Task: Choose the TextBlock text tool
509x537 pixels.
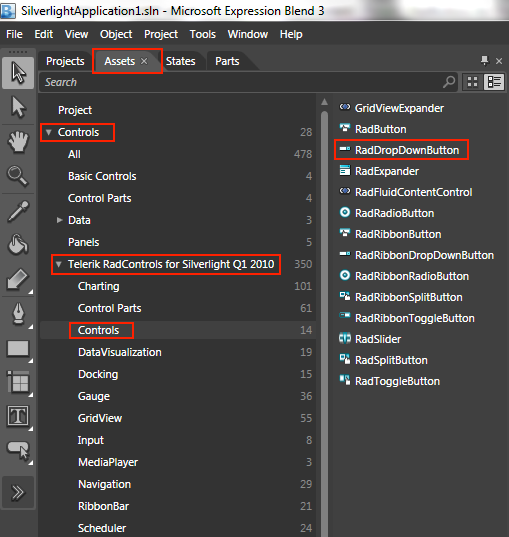Action: point(18,416)
